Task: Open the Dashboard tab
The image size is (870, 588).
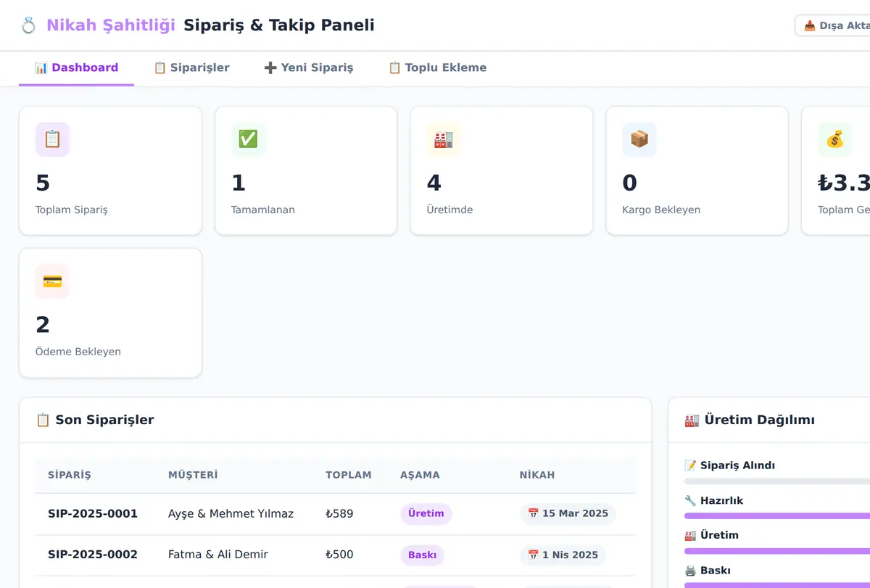Action: coord(76,68)
